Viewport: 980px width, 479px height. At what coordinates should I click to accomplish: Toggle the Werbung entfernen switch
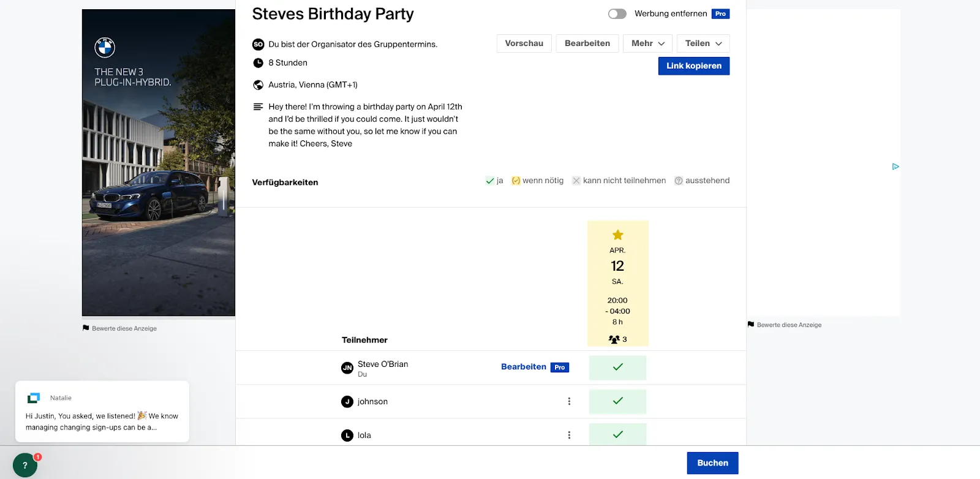(x=617, y=13)
